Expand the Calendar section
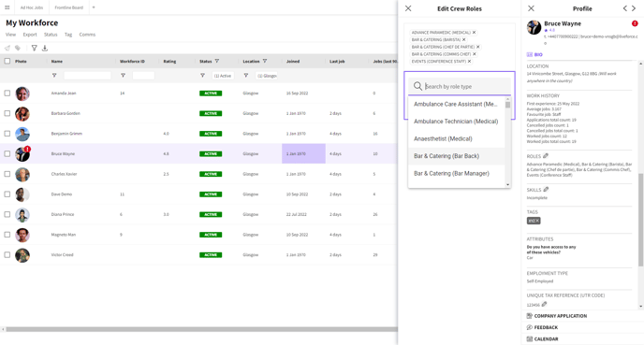The width and height of the screenshot is (644, 345). (542, 338)
